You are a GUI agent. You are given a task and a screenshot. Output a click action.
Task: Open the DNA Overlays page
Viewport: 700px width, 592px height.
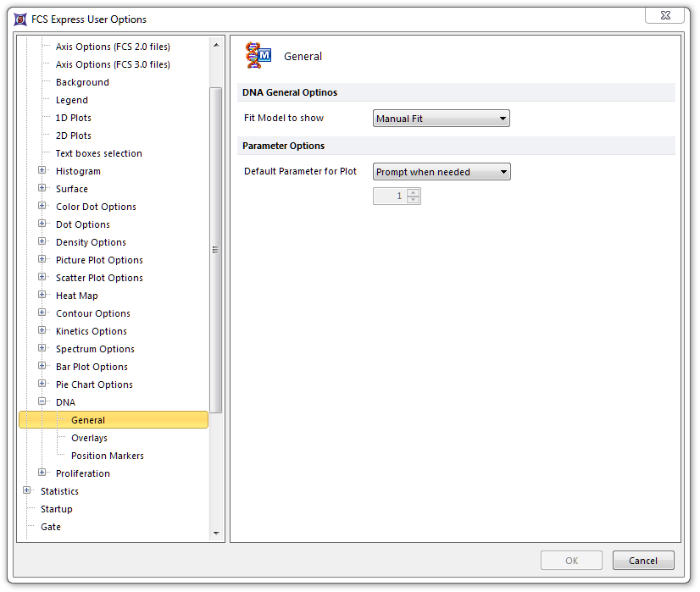[89, 438]
